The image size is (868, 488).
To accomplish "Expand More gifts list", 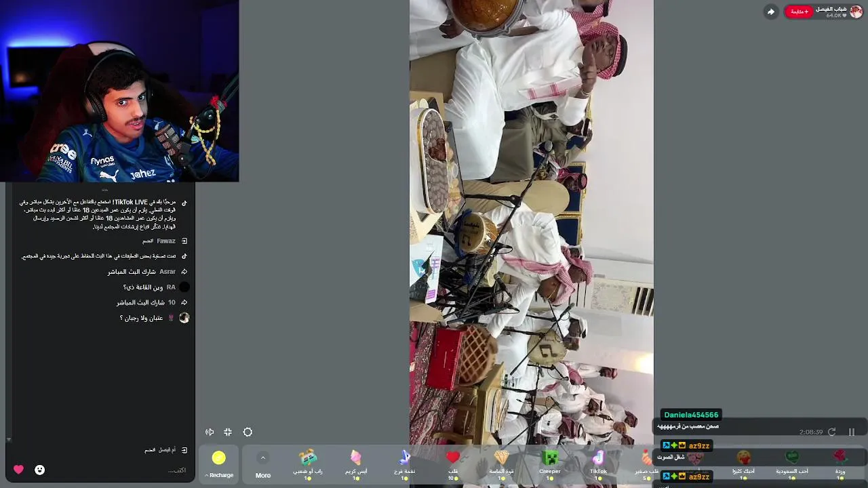I will click(263, 465).
